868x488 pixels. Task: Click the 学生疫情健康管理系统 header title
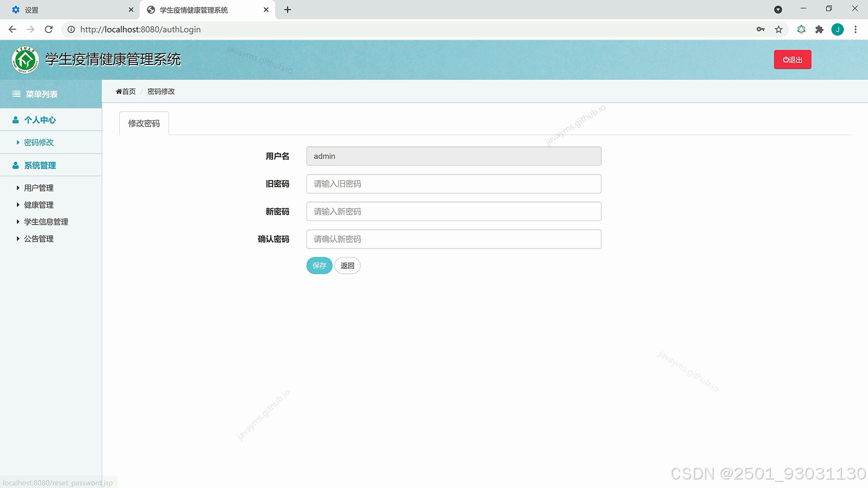(113, 59)
